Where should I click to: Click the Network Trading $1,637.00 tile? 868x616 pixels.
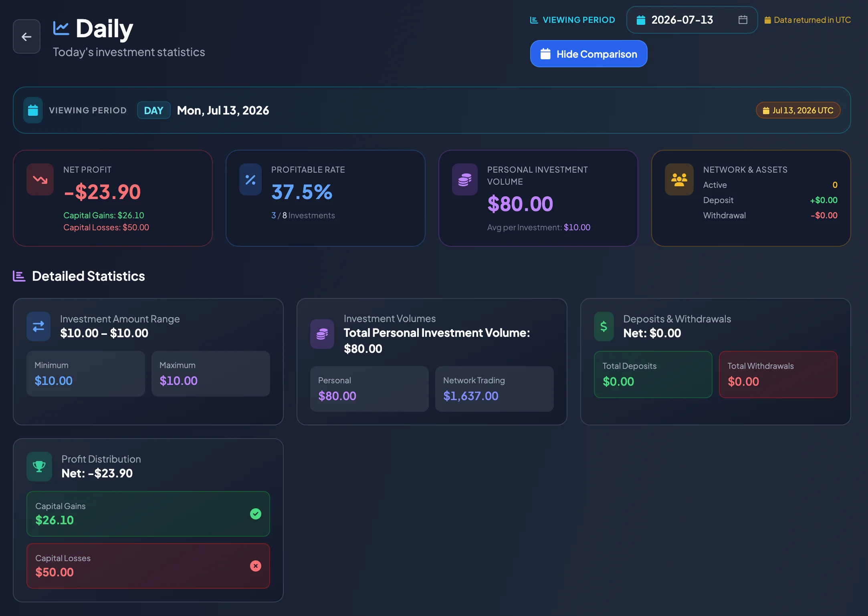click(495, 389)
